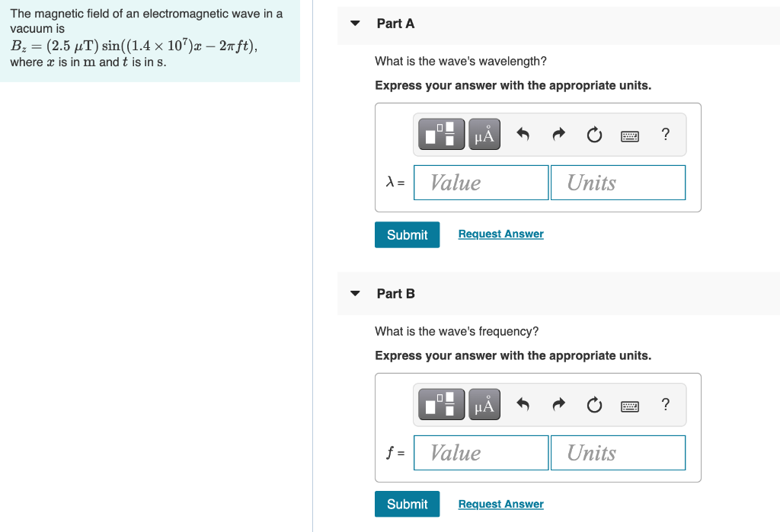Reset the Part B answer field
Viewport: 780px width, 532px height.
(x=594, y=405)
